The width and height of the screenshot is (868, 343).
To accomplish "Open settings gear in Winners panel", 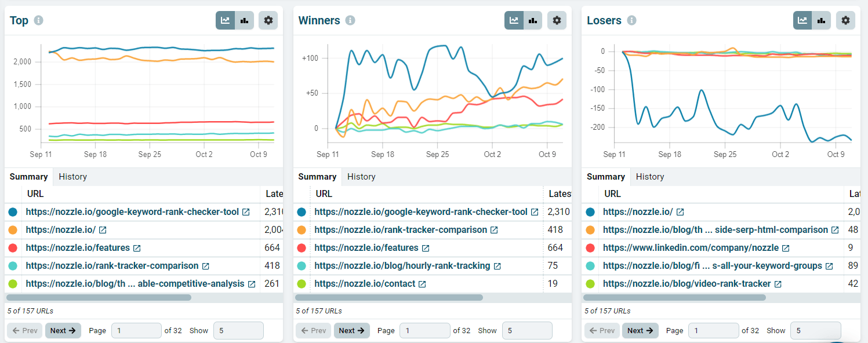I will [x=557, y=20].
